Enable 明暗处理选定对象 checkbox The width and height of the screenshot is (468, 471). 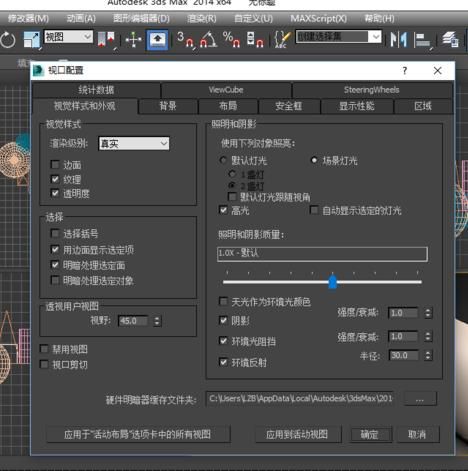point(55,280)
